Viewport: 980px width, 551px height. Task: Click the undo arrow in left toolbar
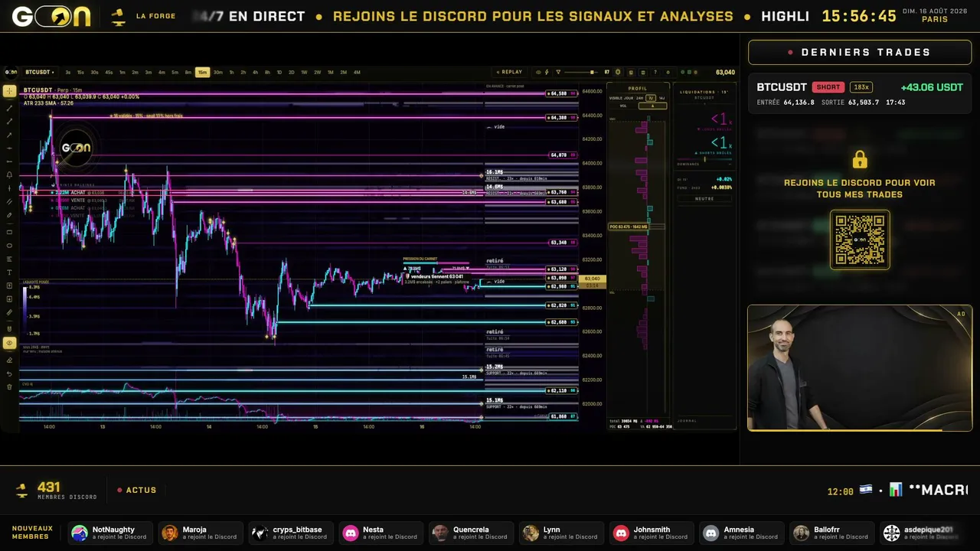click(9, 373)
